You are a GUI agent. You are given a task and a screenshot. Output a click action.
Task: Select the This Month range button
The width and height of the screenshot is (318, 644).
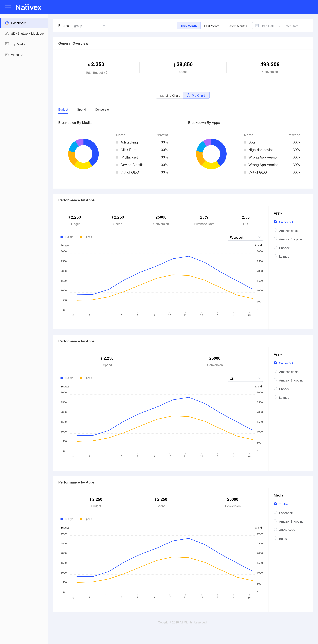(x=188, y=26)
